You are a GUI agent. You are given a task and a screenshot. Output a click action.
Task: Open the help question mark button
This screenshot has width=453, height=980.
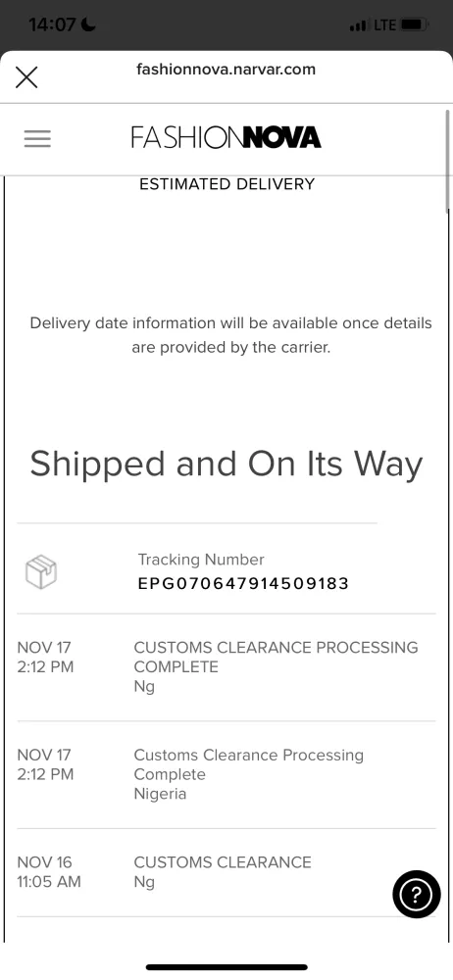(x=416, y=895)
